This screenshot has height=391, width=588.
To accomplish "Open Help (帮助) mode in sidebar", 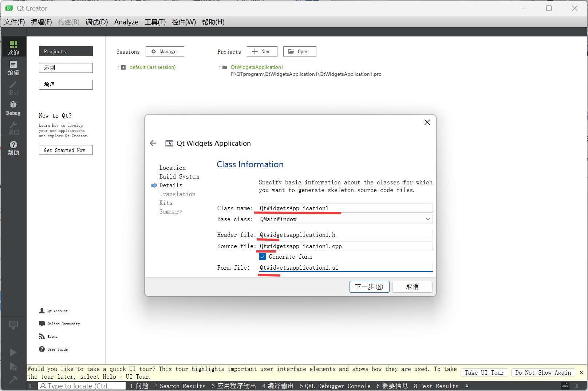I will [13, 148].
